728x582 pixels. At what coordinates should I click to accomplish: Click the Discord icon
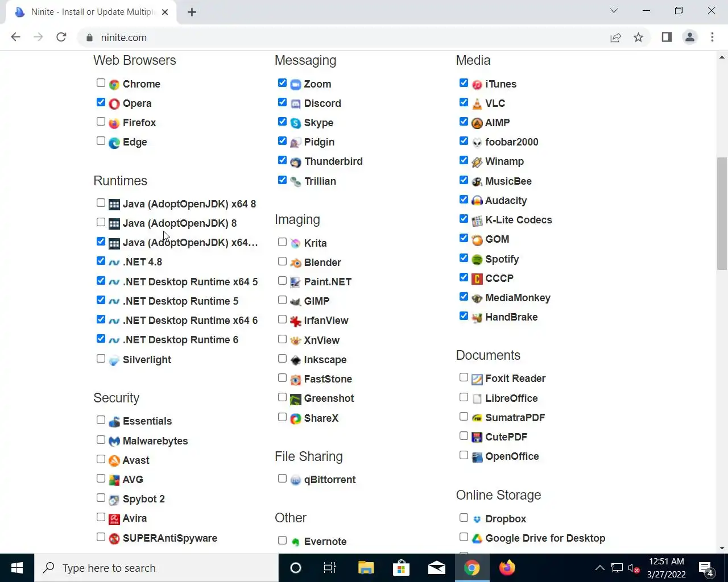tap(296, 103)
